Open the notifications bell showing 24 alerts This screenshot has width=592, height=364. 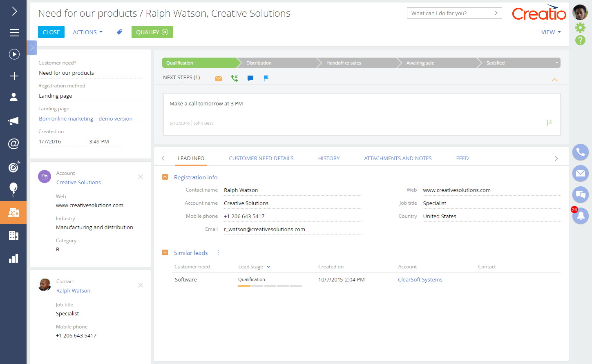tap(581, 216)
